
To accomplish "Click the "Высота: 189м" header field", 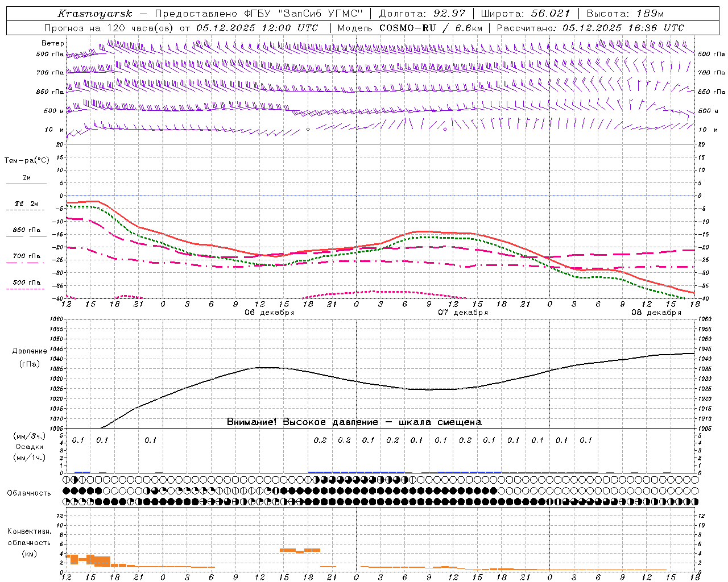I will (625, 14).
